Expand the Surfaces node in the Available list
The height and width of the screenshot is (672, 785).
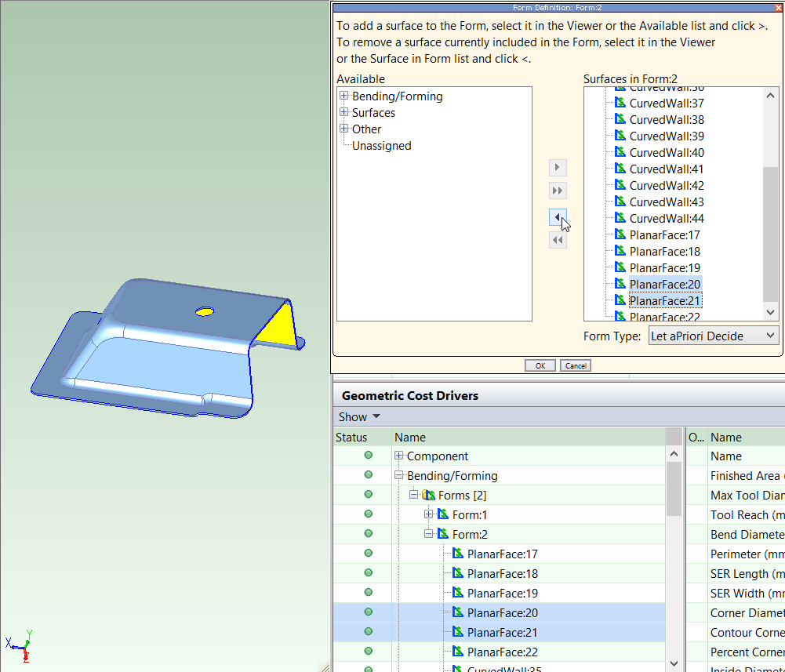click(343, 113)
